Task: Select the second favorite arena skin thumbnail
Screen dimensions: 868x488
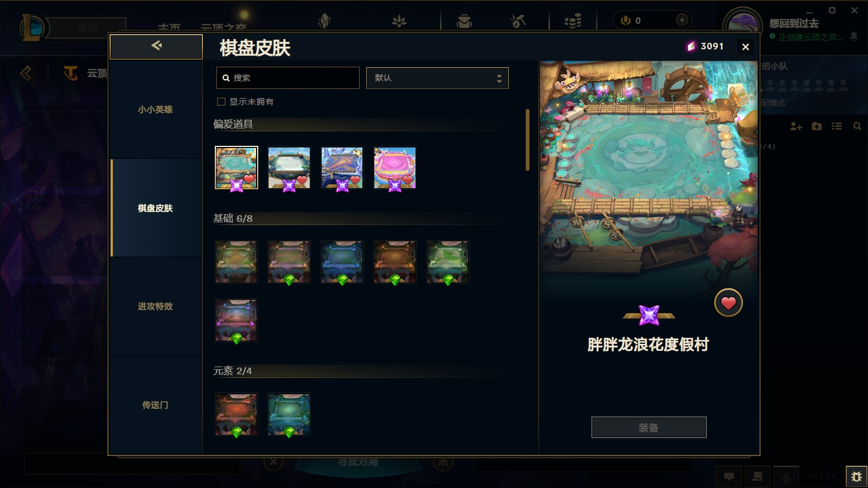Action: click(289, 168)
